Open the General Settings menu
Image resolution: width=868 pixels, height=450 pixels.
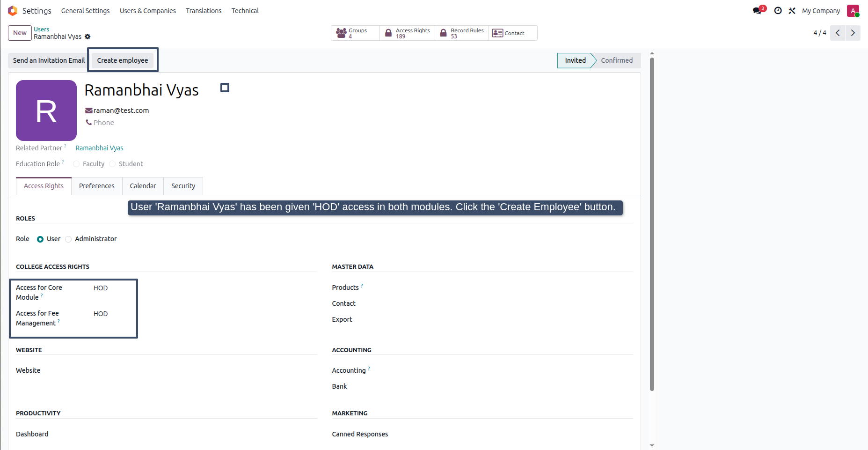coord(85,11)
